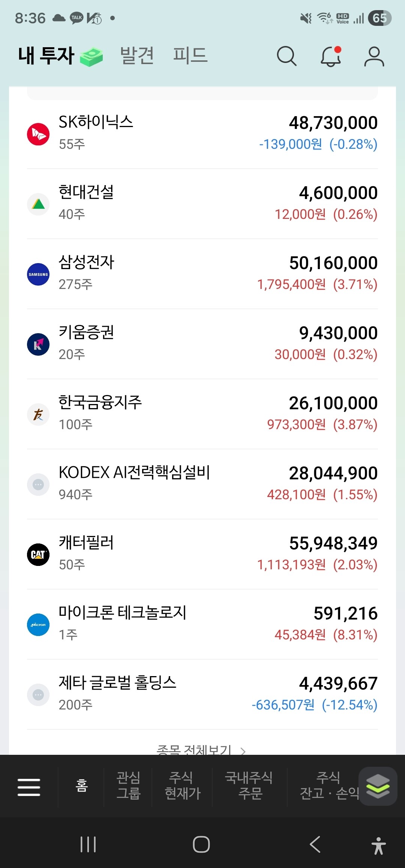Select 내 투자 tab

pyautogui.click(x=46, y=56)
